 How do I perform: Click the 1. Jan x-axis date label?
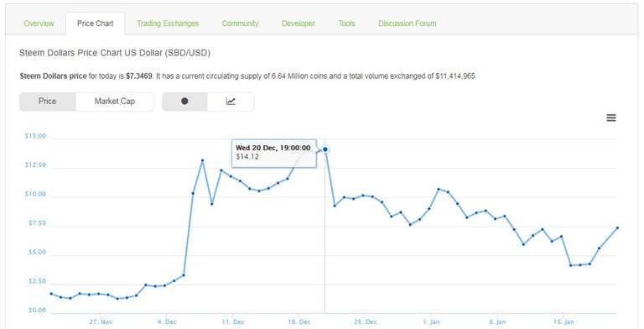pos(432,322)
